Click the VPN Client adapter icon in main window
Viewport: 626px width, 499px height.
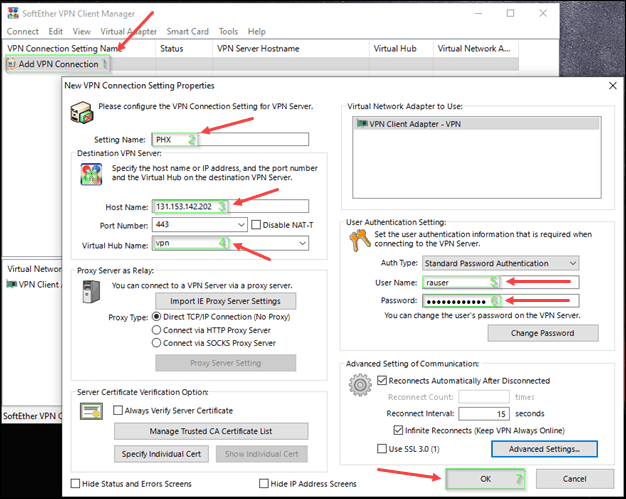click(x=12, y=284)
